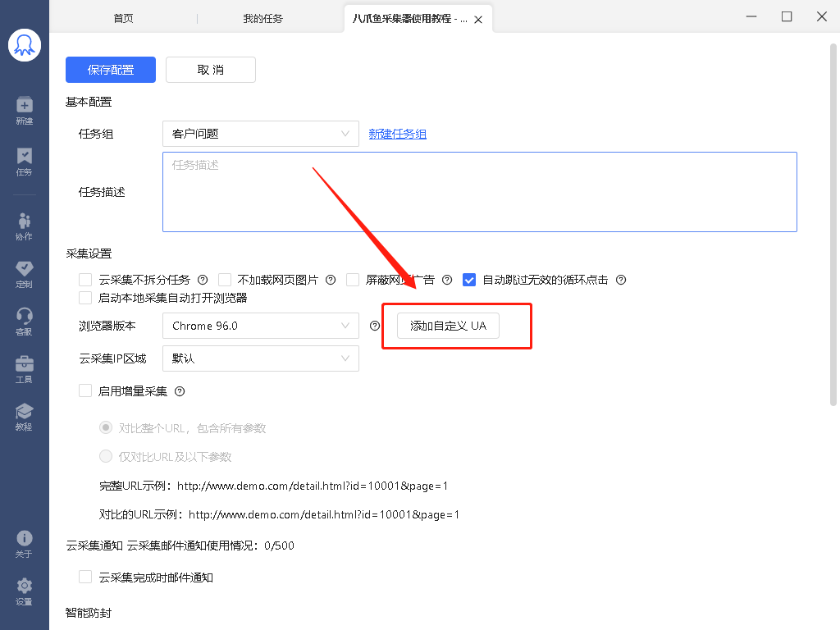Switch to the 首页 tab
Viewport: 840px width, 630px height.
123,19
